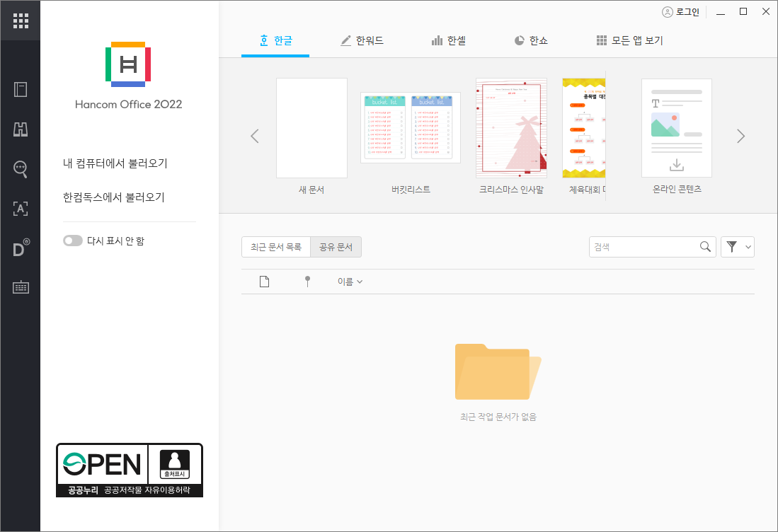Click the login user profile icon
Screen dimensions: 778x532
(x=668, y=12)
